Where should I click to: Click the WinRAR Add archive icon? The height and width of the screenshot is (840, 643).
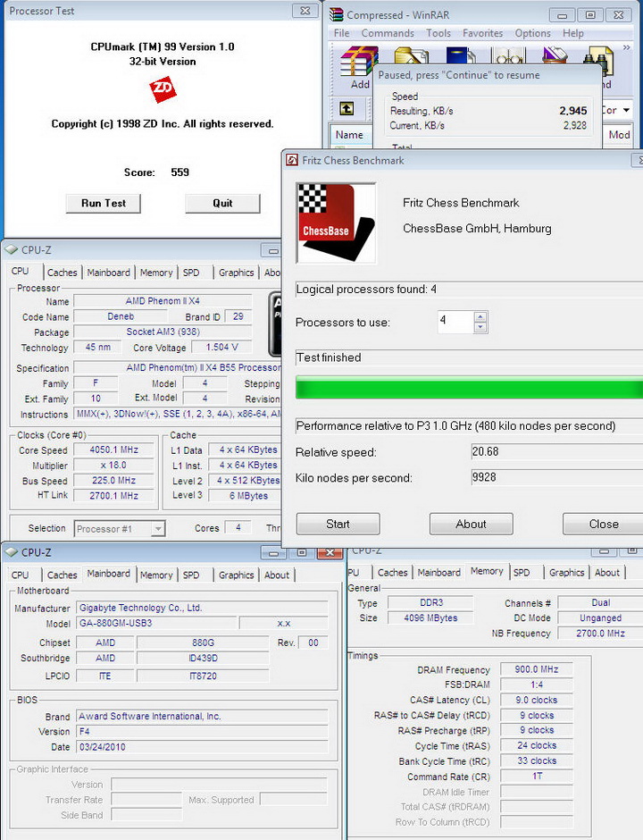coord(360,61)
